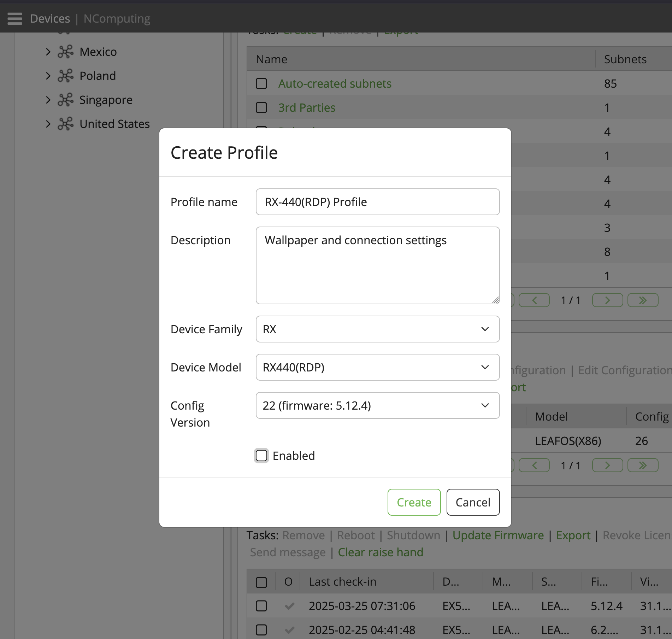The height and width of the screenshot is (639, 672).
Task: Open the Device Model dropdown
Action: click(x=377, y=367)
